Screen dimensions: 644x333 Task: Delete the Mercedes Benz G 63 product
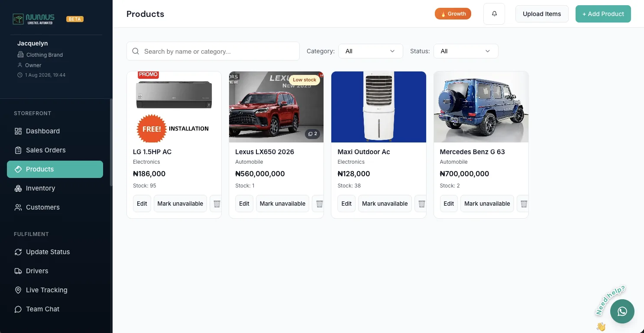pyautogui.click(x=524, y=204)
